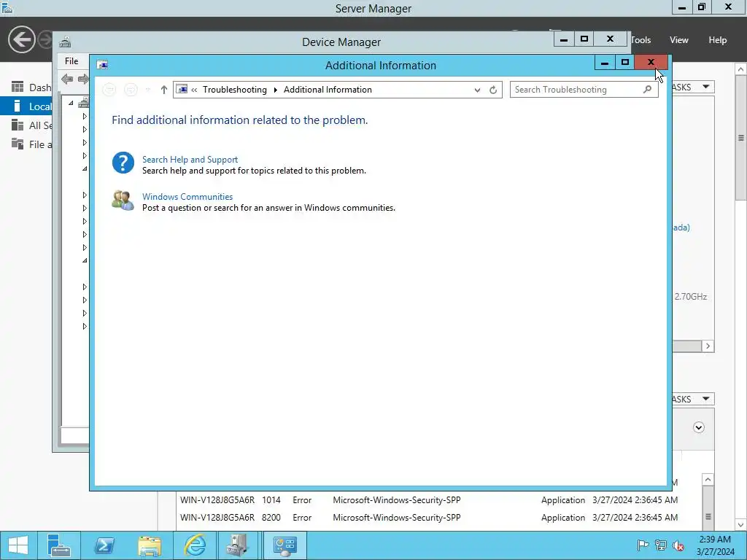Open the View menu in Server Manager
Viewport: 747px width, 560px height.
[x=679, y=40]
